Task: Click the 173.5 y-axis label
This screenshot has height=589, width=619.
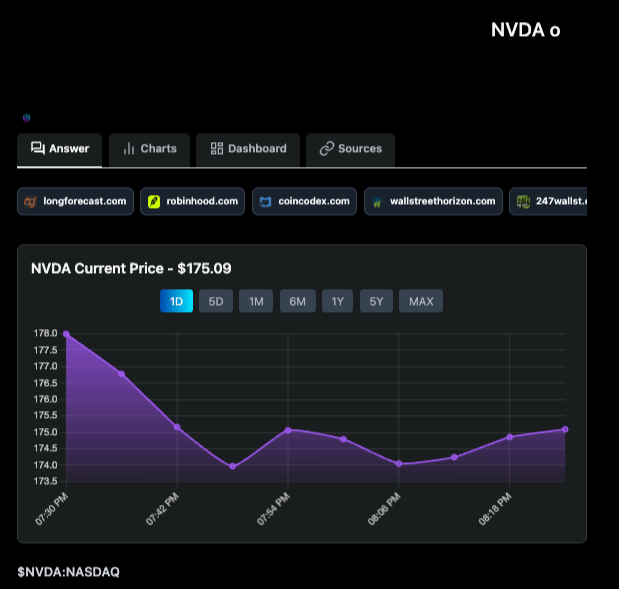Action: [x=45, y=481]
